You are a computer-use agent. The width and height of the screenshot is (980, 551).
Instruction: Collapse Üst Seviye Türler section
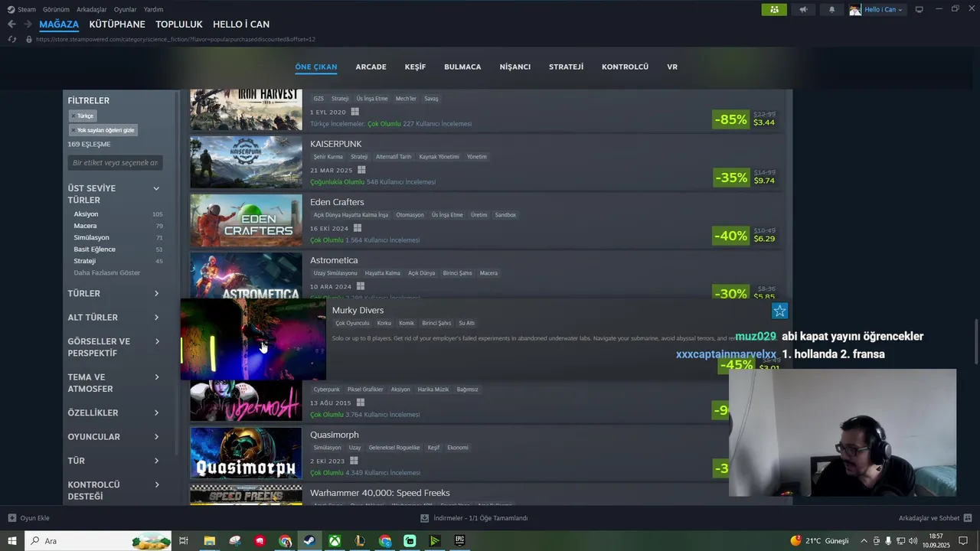156,188
